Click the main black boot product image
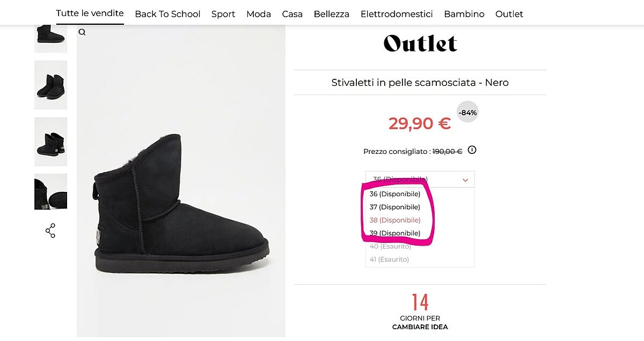The image size is (644, 341). 181,204
